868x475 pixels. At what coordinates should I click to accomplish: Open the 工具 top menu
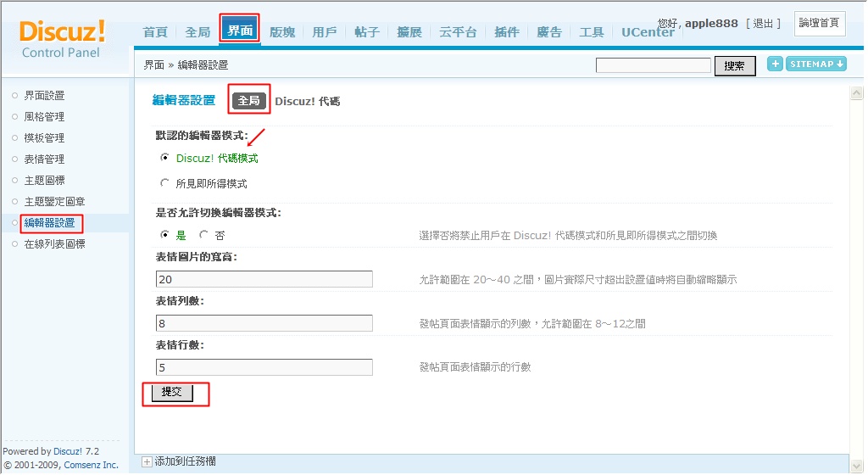pyautogui.click(x=591, y=32)
